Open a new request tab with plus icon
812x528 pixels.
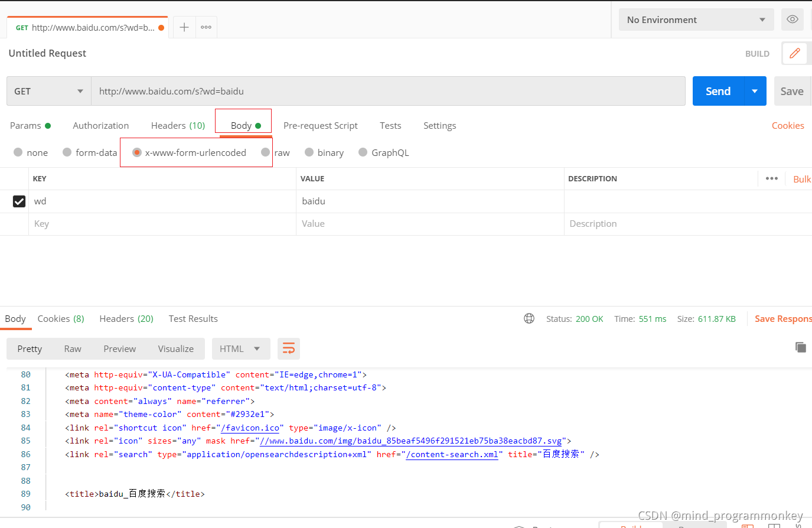(x=184, y=27)
